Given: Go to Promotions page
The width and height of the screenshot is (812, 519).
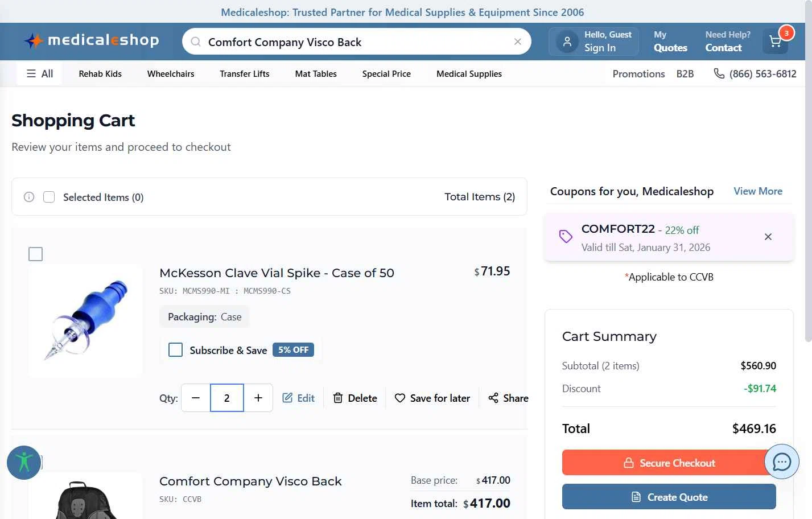Looking at the screenshot, I should pyautogui.click(x=638, y=73).
